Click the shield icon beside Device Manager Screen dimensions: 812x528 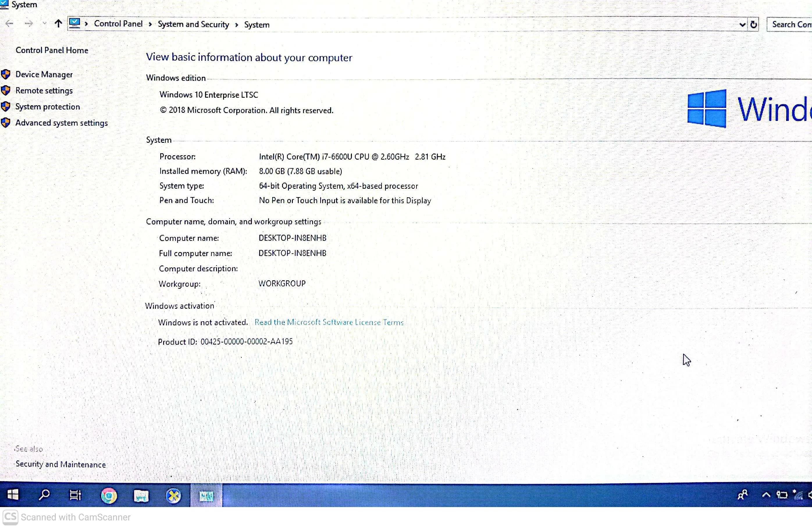point(6,74)
